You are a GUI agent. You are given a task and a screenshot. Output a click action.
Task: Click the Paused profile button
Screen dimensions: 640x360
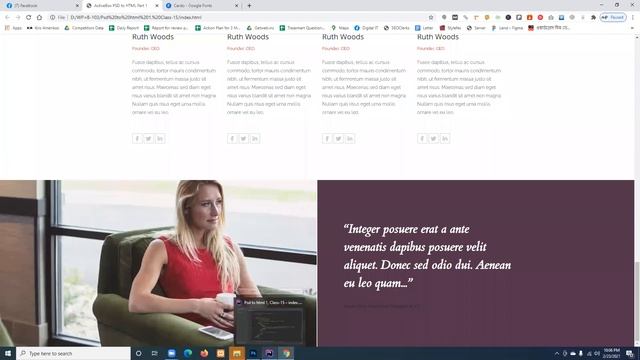tap(613, 18)
